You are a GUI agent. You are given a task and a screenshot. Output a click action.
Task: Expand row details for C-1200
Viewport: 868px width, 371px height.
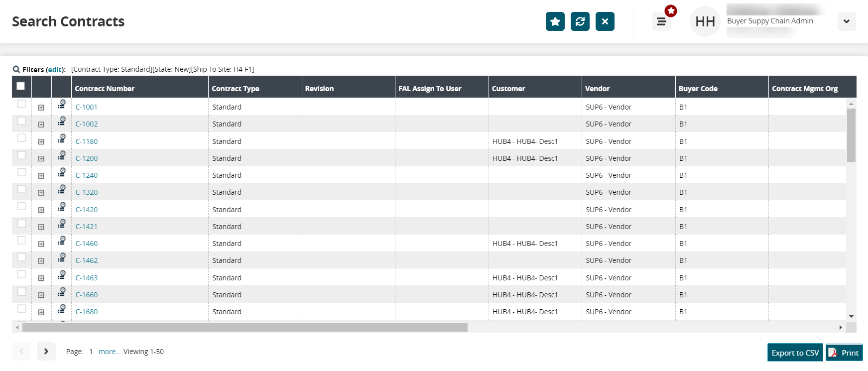click(41, 159)
